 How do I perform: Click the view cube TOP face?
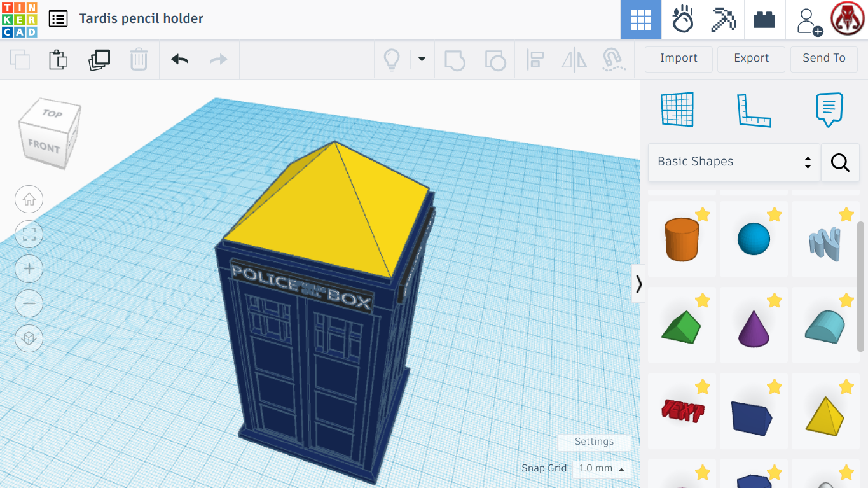click(52, 113)
